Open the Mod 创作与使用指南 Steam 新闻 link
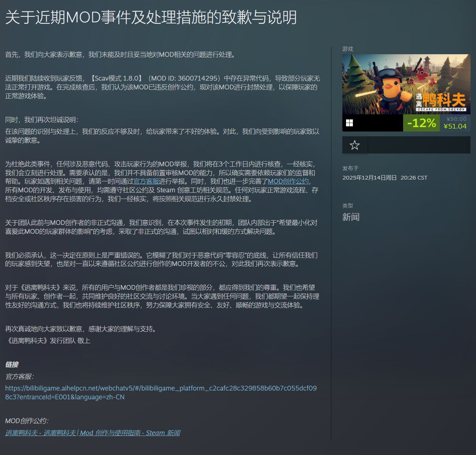The width and height of the screenshot is (476, 455). 93,433
